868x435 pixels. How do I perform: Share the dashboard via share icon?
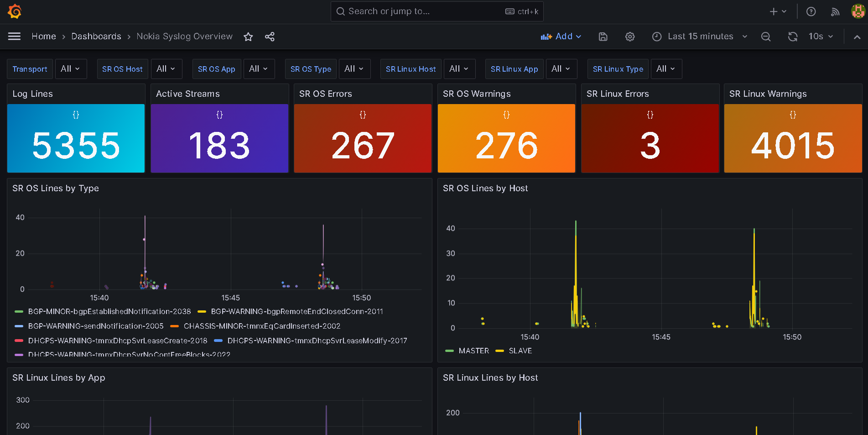coord(270,37)
